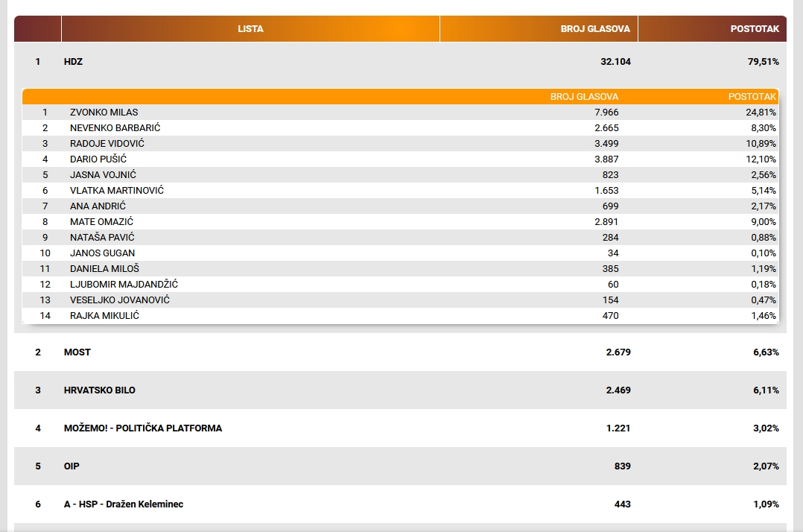Select candidate JASNA VOJNIĆ
Viewport: 803px width, 532px height.
coord(400,174)
